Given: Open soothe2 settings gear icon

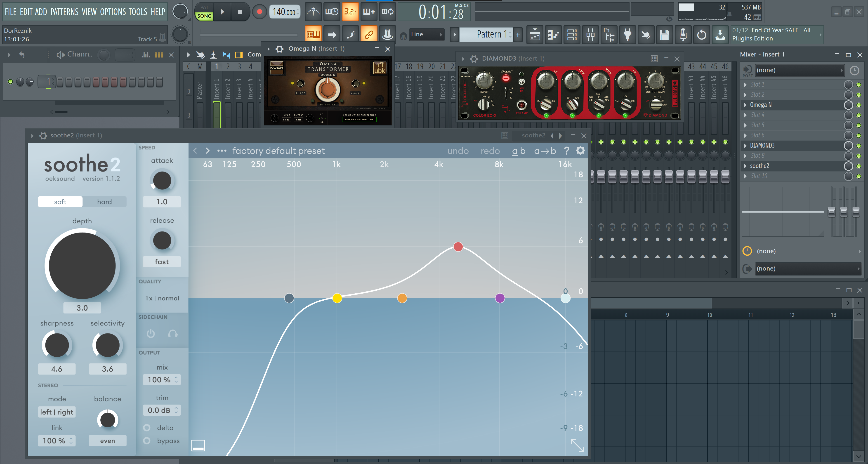Looking at the screenshot, I should [580, 151].
